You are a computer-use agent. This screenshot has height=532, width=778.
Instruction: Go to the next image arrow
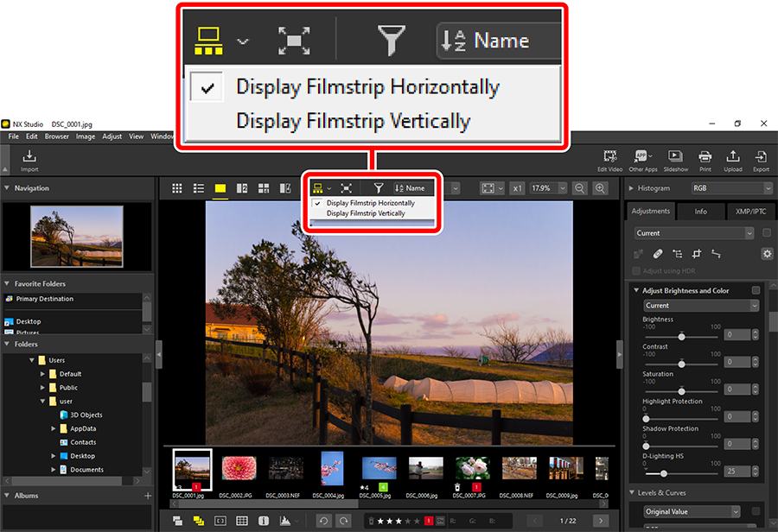pos(601,521)
